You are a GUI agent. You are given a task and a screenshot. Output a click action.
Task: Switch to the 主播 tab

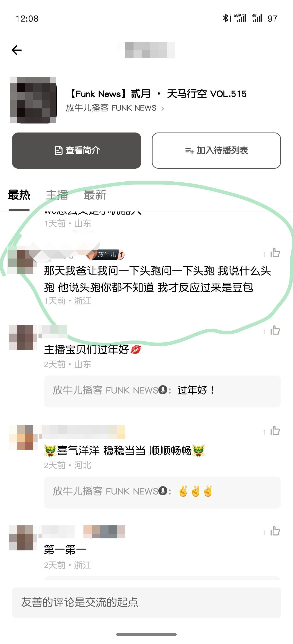(57, 195)
